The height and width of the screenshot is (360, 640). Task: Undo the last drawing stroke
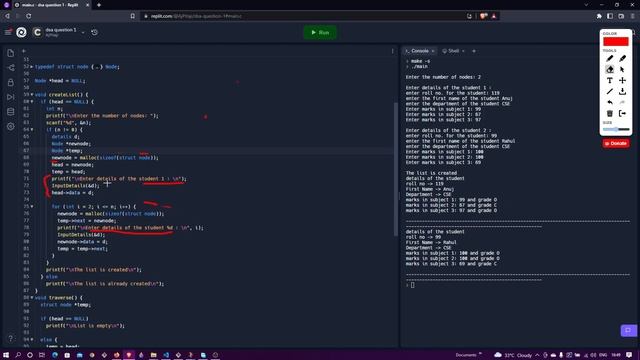[x=609, y=102]
